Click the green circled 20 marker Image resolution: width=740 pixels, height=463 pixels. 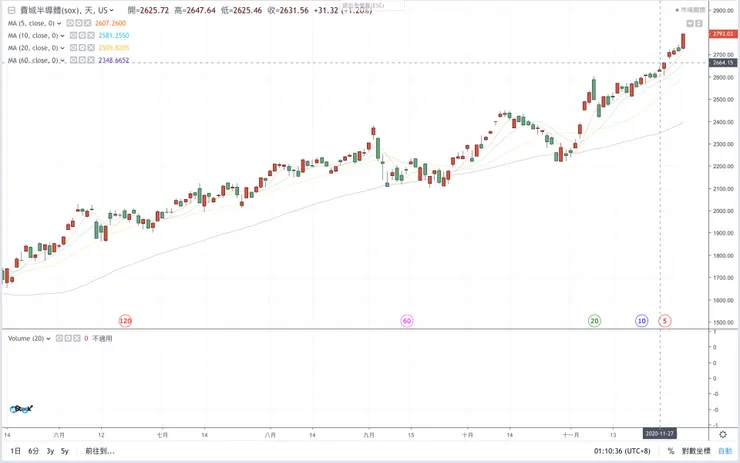click(594, 321)
